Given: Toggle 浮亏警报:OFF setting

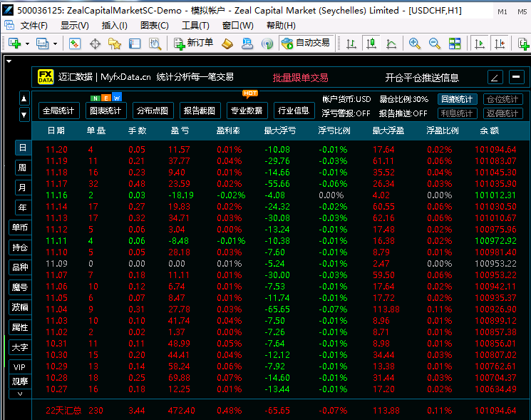Looking at the screenshot, I should coord(346,113).
